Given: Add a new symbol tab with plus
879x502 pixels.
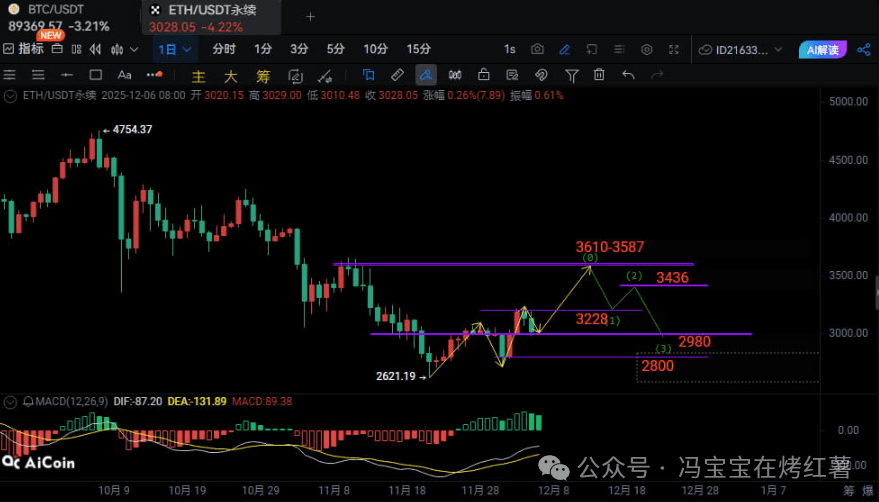Looking at the screenshot, I should click(x=311, y=17).
